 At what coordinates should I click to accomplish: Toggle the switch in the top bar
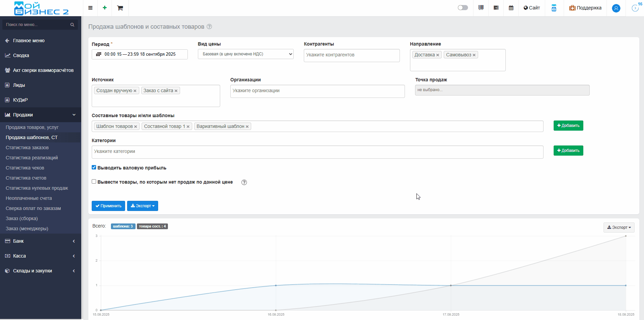click(x=463, y=8)
